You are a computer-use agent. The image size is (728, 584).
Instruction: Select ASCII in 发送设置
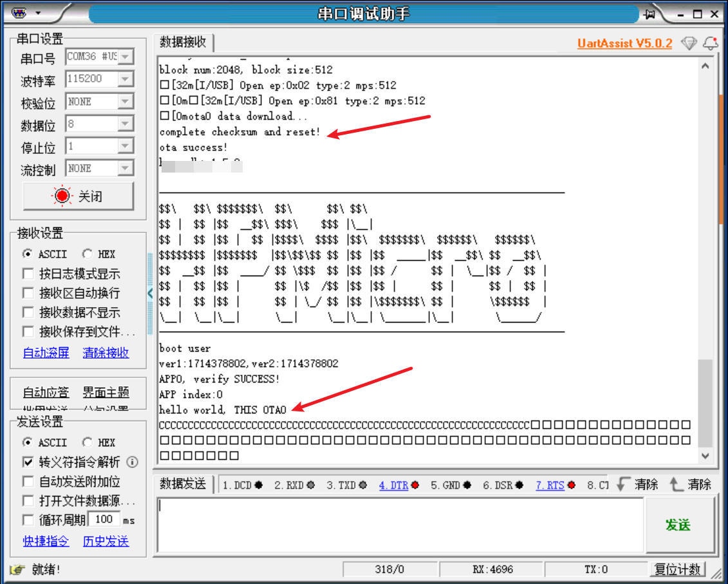point(28,442)
